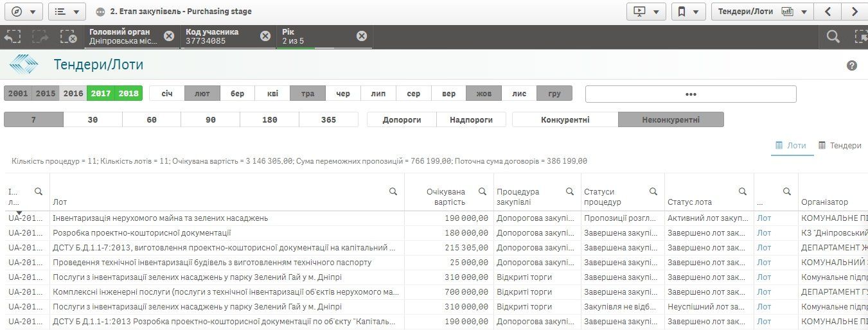Open the Тендери/Лоти sheet selector

click(762, 12)
